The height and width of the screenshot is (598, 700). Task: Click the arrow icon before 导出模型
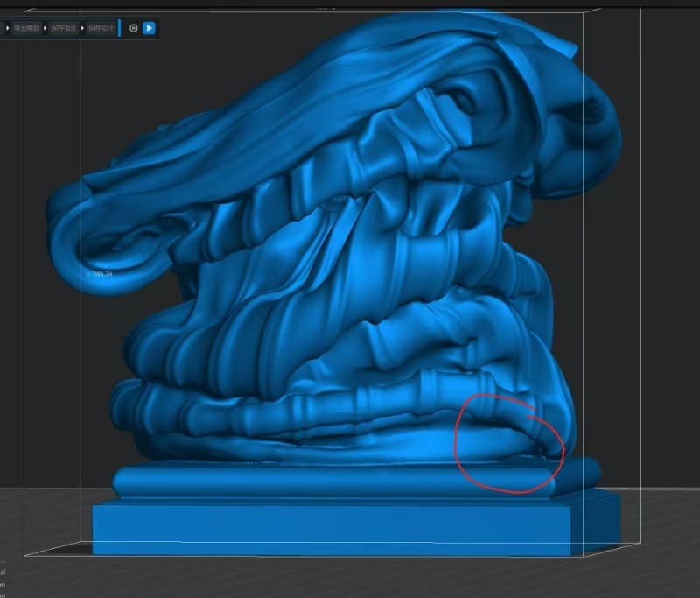[x=9, y=28]
